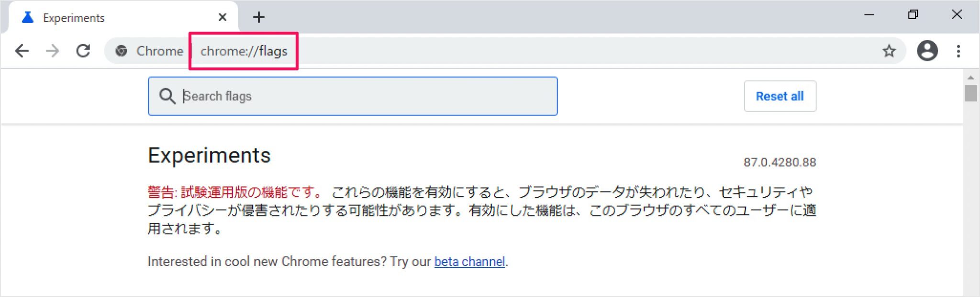The width and height of the screenshot is (980, 297).
Task: Close the Chrome window
Action: (957, 15)
